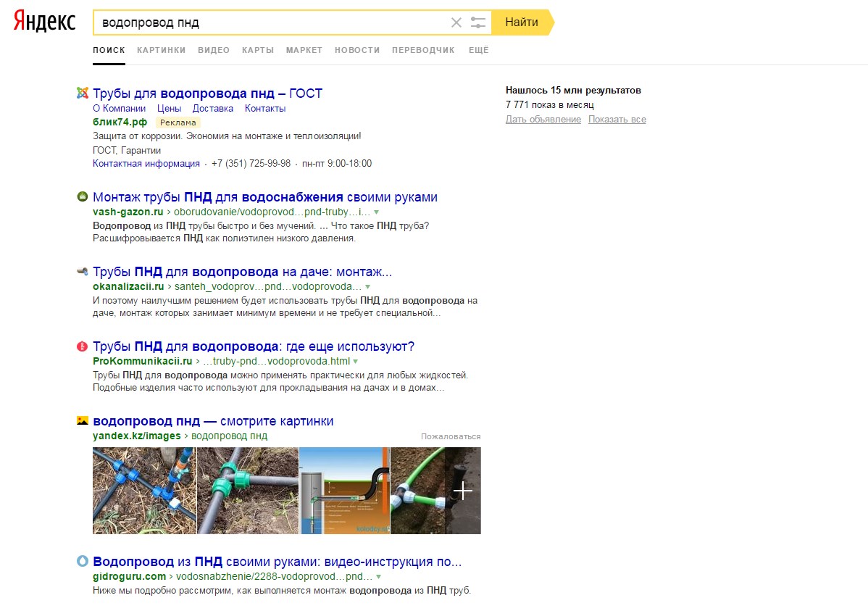Open водопровод пнд — смотрите картинки result

[x=213, y=421]
